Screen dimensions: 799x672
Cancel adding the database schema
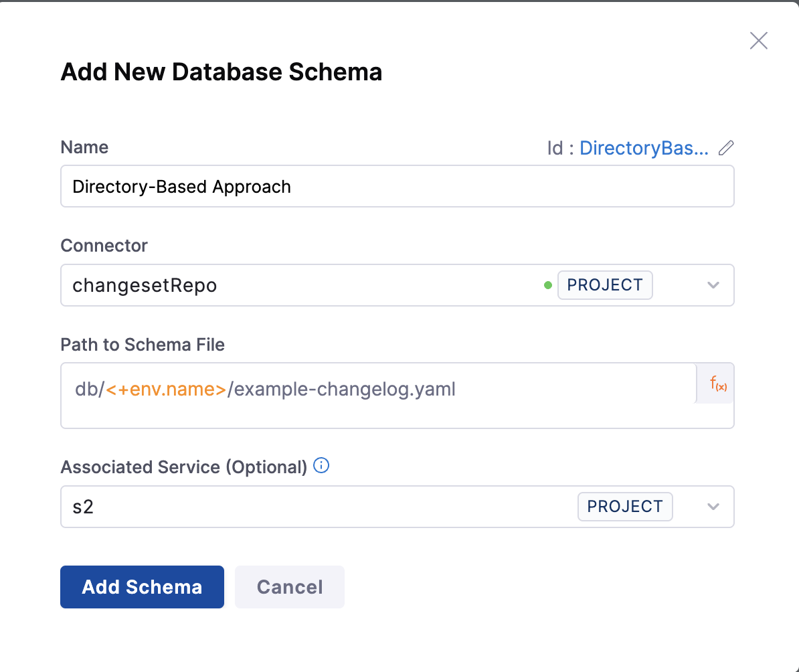tap(289, 587)
